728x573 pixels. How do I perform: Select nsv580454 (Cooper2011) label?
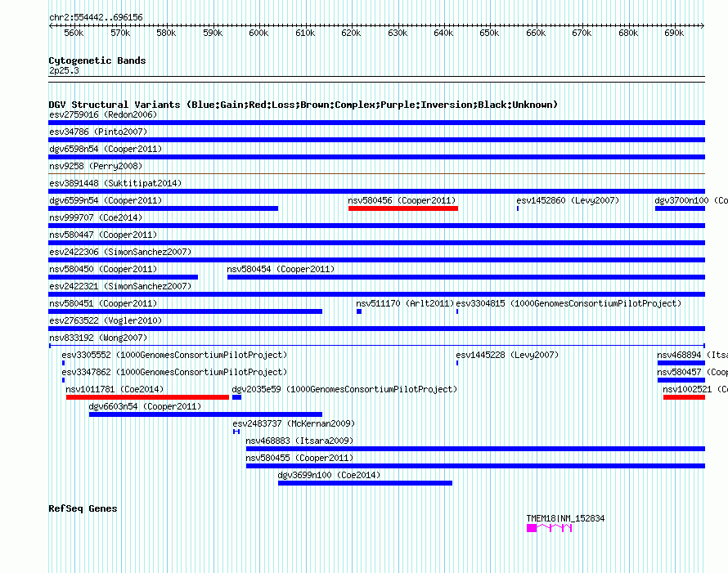(281, 269)
